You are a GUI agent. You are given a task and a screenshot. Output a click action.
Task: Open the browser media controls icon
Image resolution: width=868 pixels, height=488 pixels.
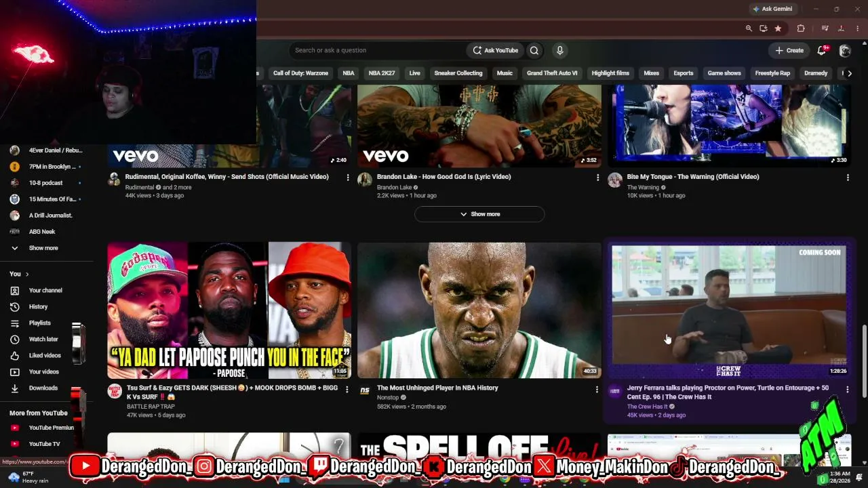(x=825, y=28)
